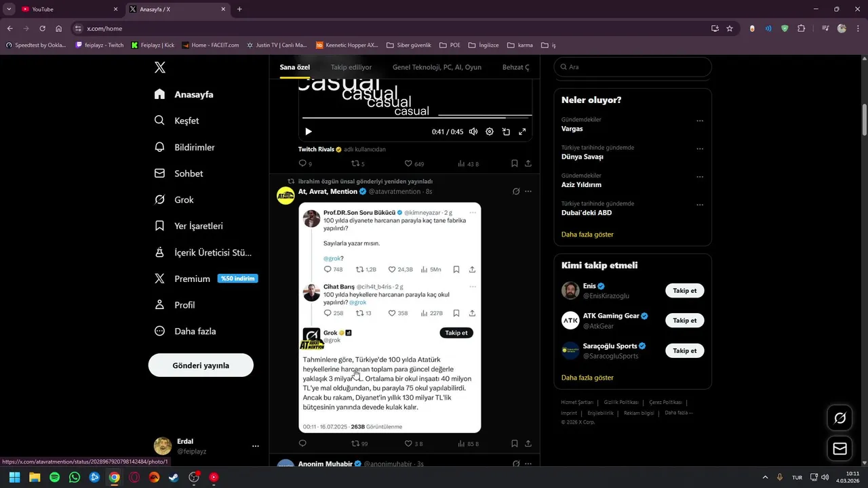Open İçerik Üreticisi Stüdyosu

203,252
